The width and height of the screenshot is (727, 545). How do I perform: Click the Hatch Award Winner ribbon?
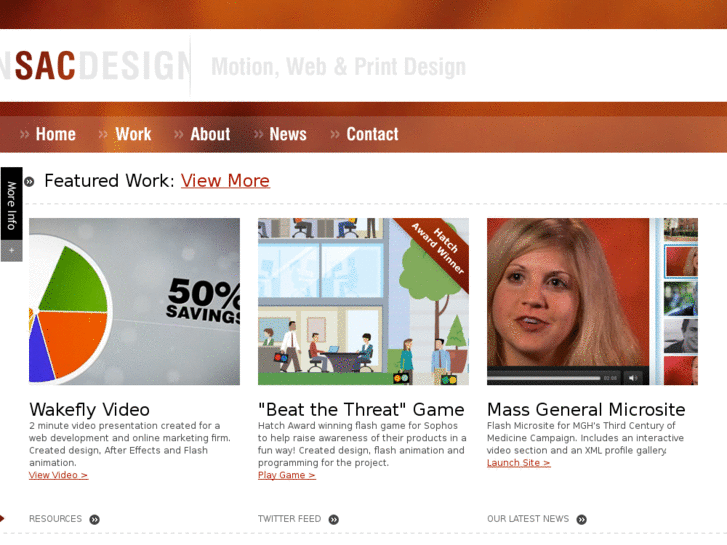pyautogui.click(x=439, y=248)
